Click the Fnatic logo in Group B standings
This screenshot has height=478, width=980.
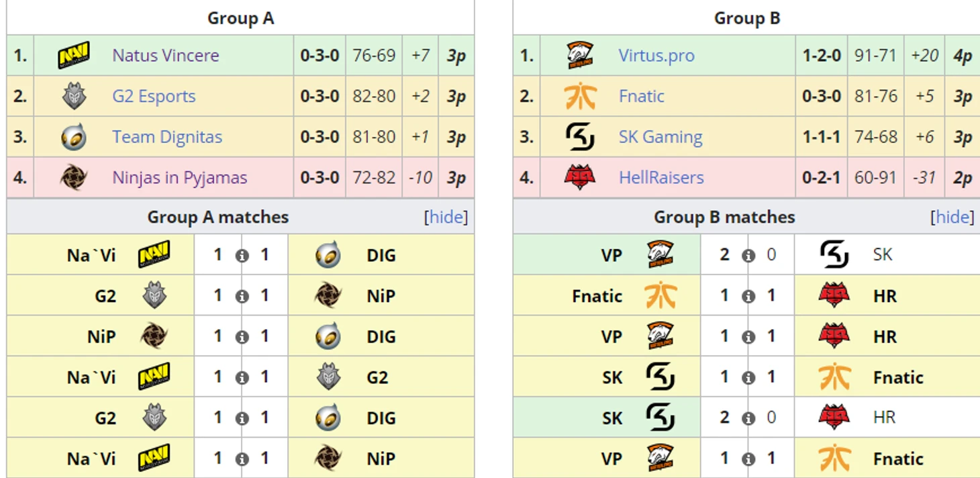coord(580,96)
